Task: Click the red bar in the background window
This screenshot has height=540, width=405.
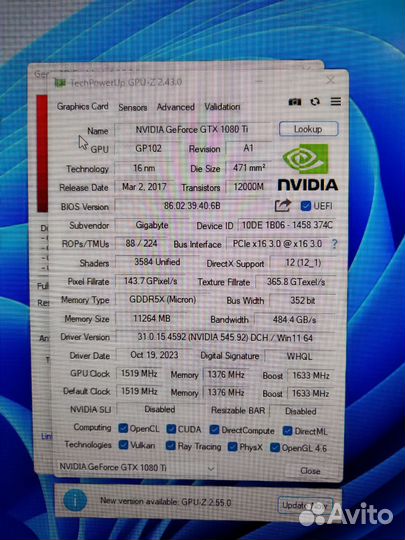Action: click(x=42, y=153)
